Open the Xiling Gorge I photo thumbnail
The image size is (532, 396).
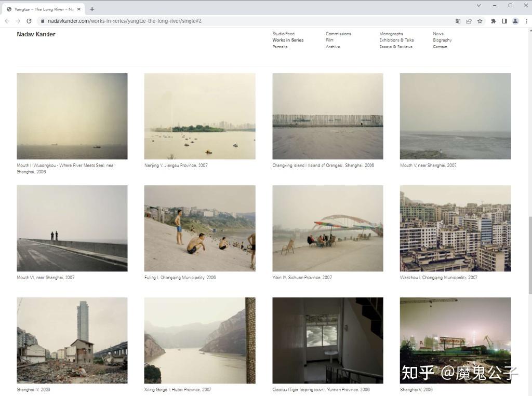[x=200, y=340]
